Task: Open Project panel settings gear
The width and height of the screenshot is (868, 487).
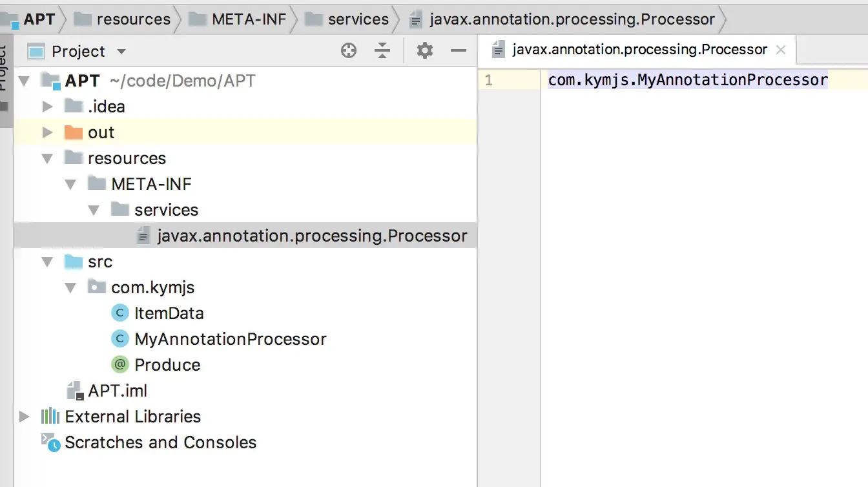Action: point(424,51)
